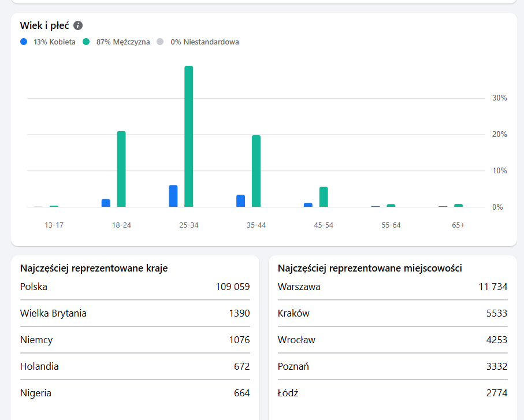Select the green male bar for 18-24
Screen dimensions: 524x420
(121, 169)
